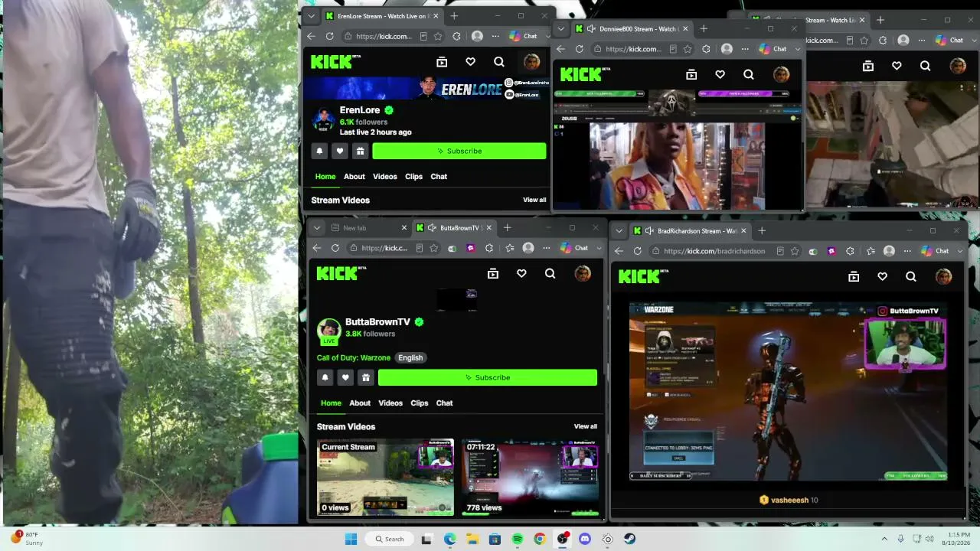The height and width of the screenshot is (551, 980).
Task: Select the Home tab on ButtaBrownTV's channel
Action: [331, 403]
